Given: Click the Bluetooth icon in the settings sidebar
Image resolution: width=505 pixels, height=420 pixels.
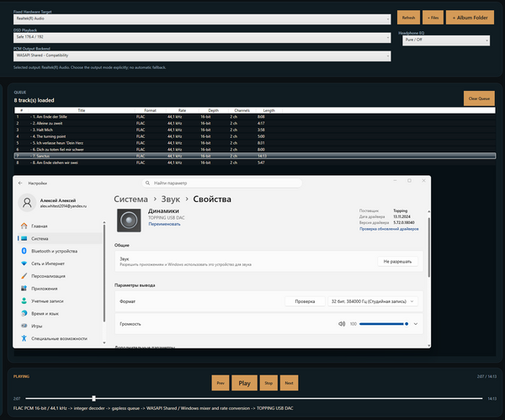Looking at the screenshot, I should click(x=24, y=251).
